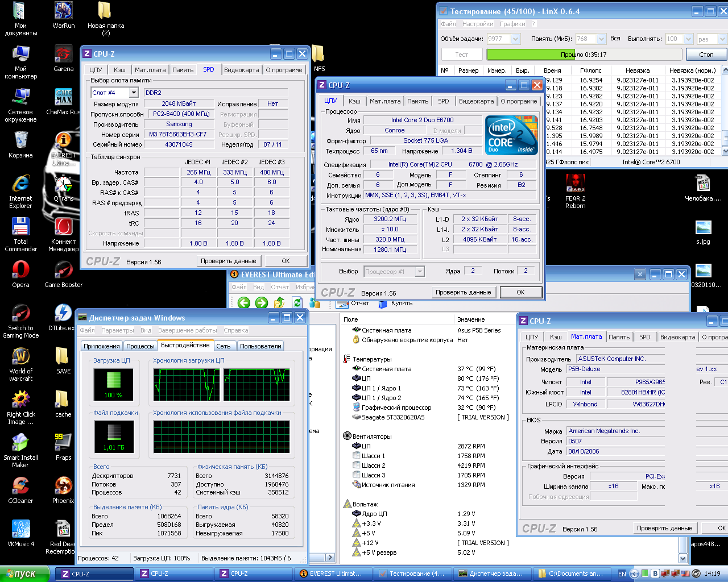Open the WarRun desktop icon
This screenshot has width=728, height=582.
(x=63, y=15)
